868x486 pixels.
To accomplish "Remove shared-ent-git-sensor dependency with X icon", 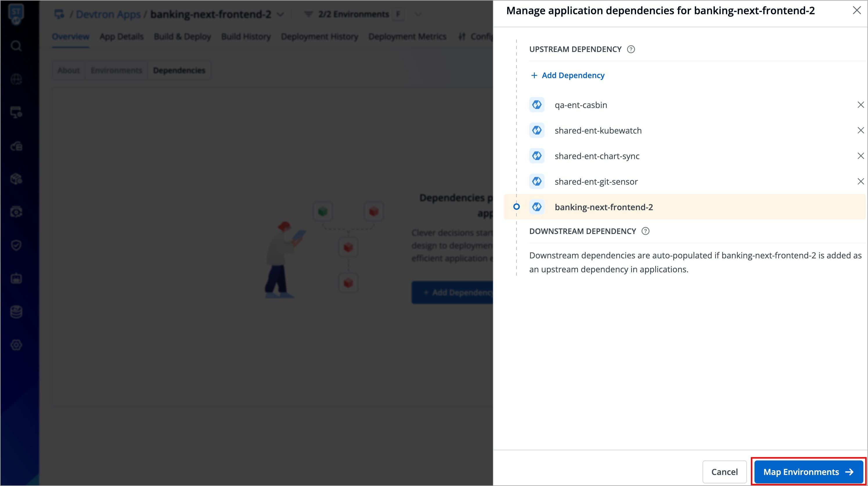I will pos(860,182).
